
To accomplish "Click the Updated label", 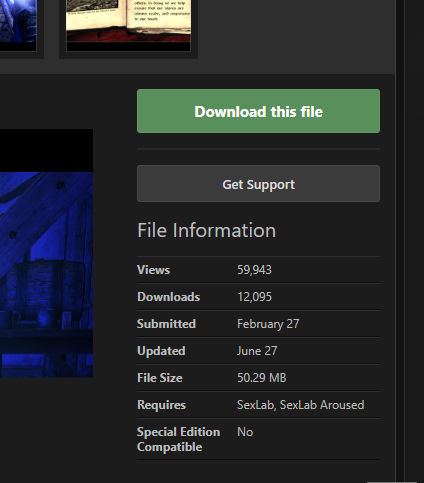I will [161, 351].
